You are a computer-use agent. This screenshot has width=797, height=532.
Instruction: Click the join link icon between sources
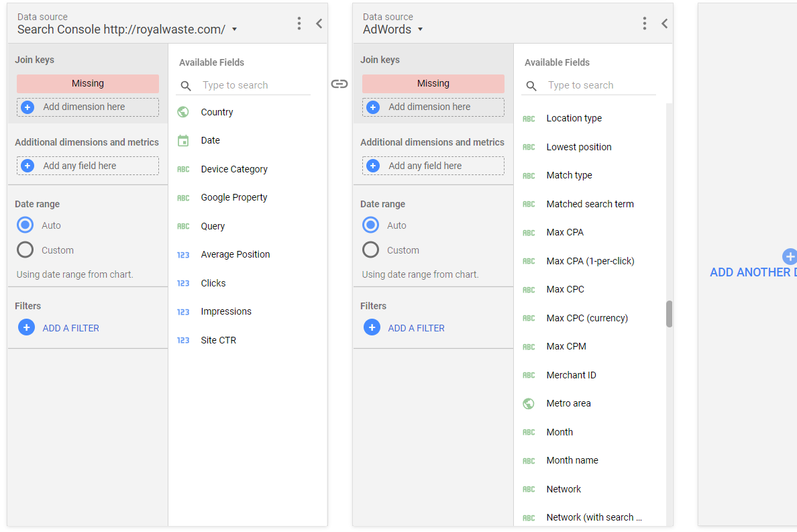pos(339,84)
